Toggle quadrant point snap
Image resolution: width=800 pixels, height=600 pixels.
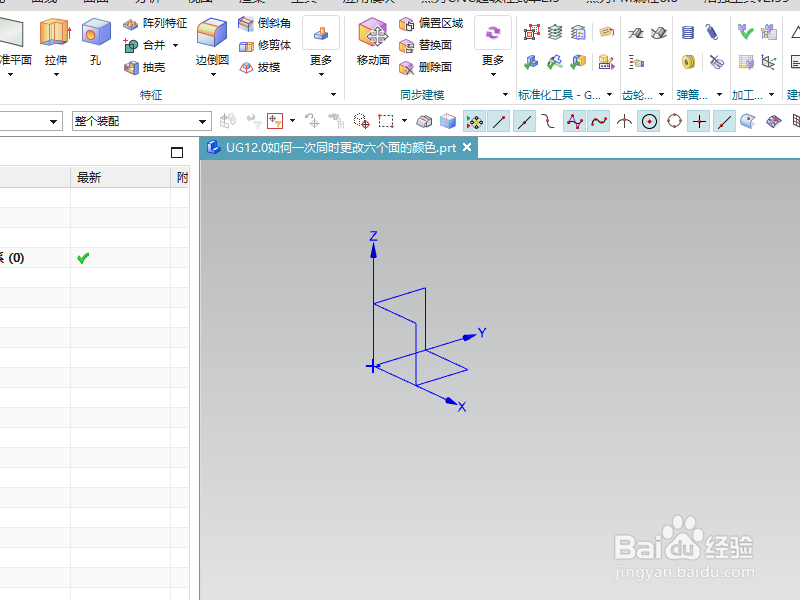tap(674, 122)
